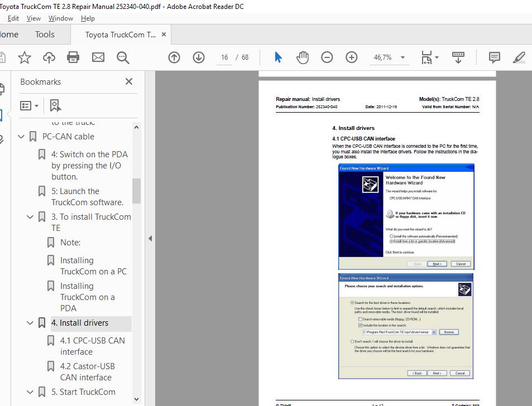Screen dimensions: 532x406
Task: Click the '4. Install drivers' page heading
Action: point(353,128)
